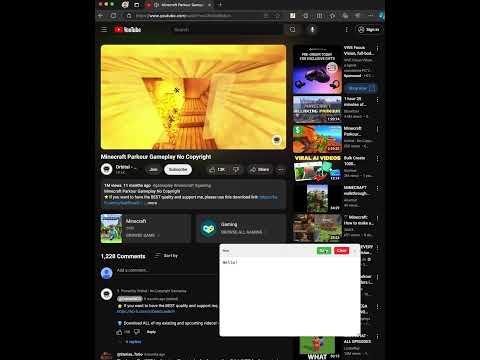Click the Sign in button
This screenshot has width=480, height=360.
pos(369,30)
